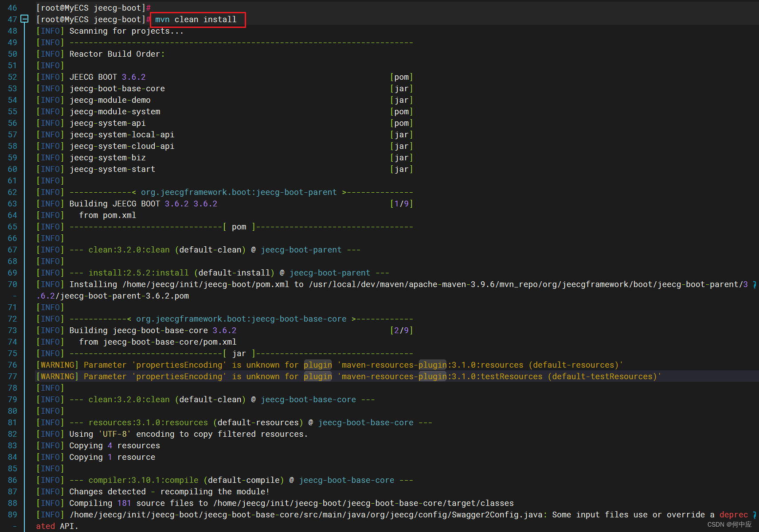This screenshot has width=759, height=532.
Task: Click 'org.jeecgframework.boot:jeecg-boot-base-core' header
Action: click(x=242, y=319)
